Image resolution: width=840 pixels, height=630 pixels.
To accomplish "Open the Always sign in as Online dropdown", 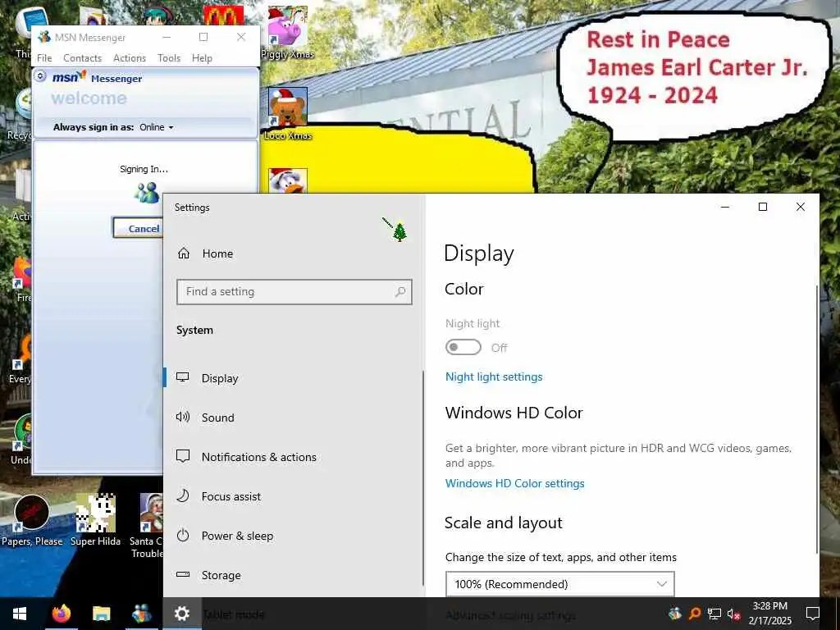I will tap(157, 127).
